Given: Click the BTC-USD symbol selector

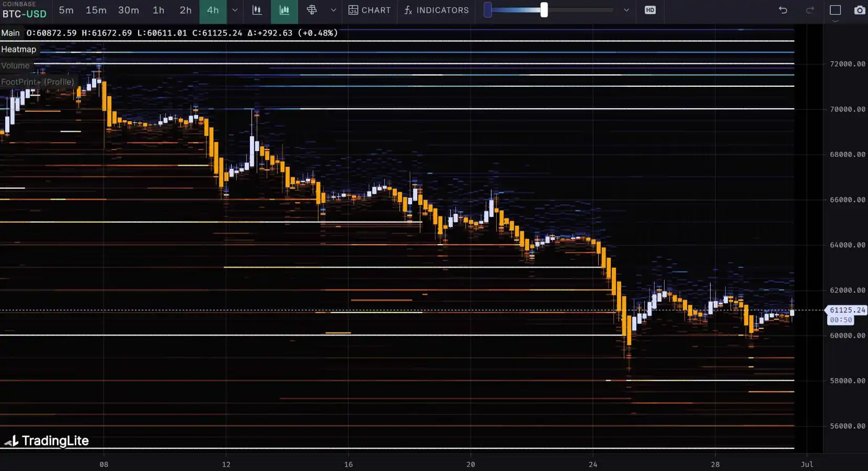Looking at the screenshot, I should coord(25,14).
